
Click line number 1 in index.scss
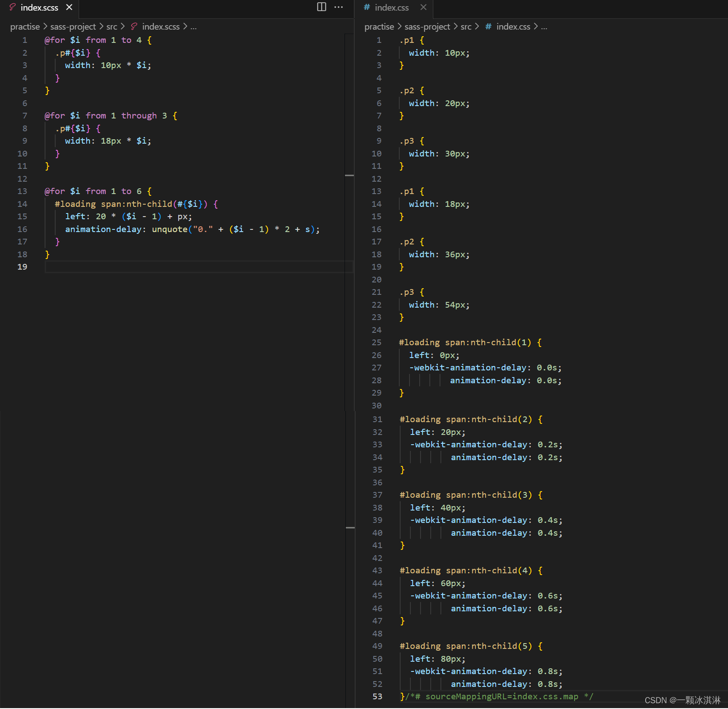25,40
